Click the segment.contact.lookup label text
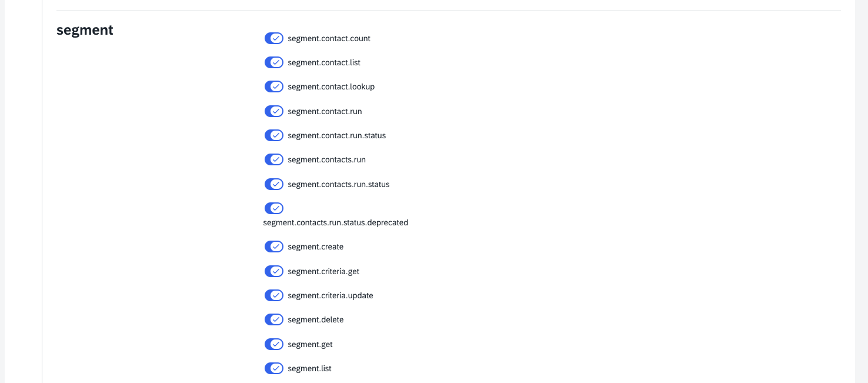Image resolution: width=868 pixels, height=383 pixels. [331, 86]
